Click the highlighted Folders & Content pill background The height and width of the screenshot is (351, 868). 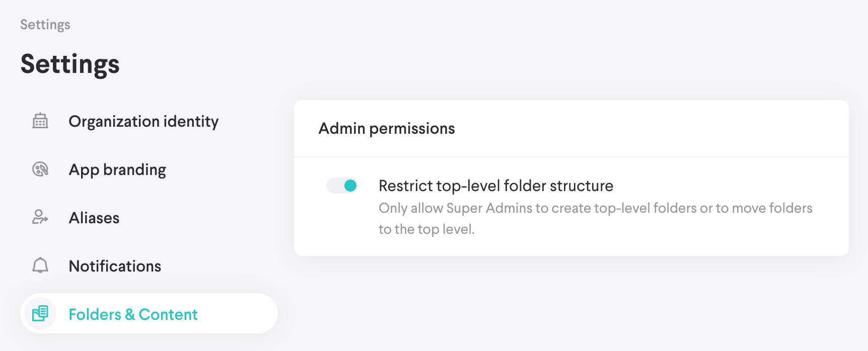pyautogui.click(x=237, y=314)
